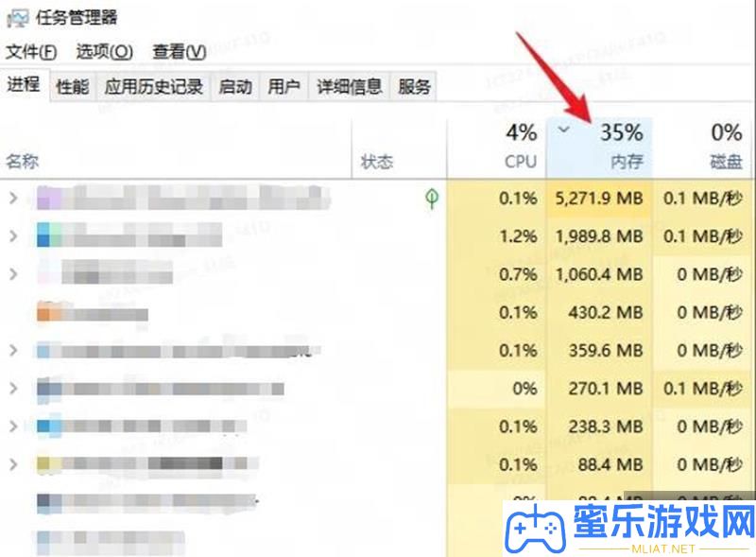756x557 pixels.
Task: Select the orange icon of the 430.2 MB process
Action: click(x=49, y=311)
